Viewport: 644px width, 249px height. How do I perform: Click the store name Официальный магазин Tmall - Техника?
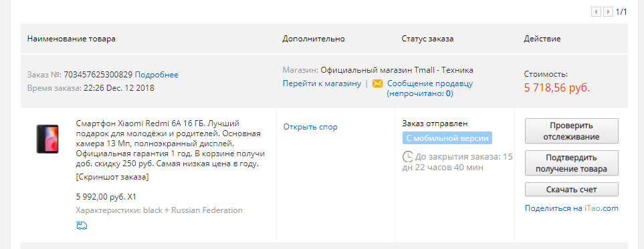(x=397, y=70)
